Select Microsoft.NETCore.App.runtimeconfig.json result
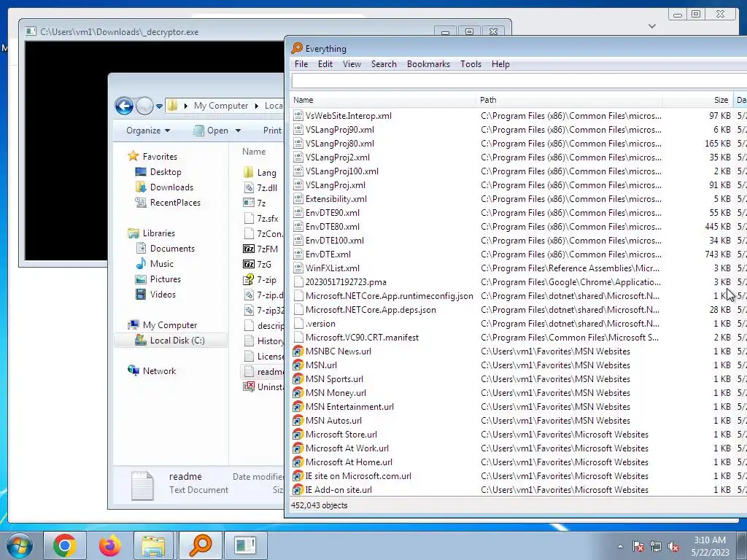 390,296
